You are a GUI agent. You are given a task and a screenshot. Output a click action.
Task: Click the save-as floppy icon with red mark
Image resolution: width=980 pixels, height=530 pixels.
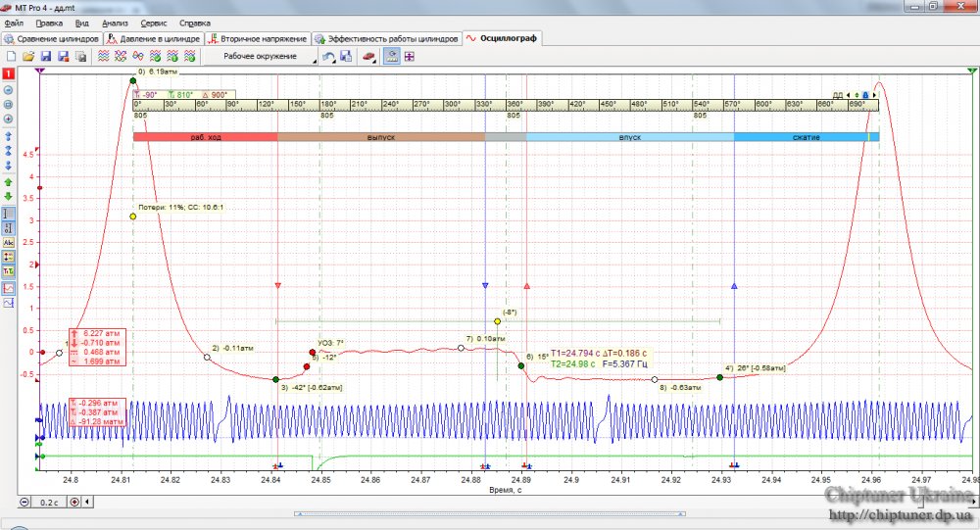click(x=63, y=56)
